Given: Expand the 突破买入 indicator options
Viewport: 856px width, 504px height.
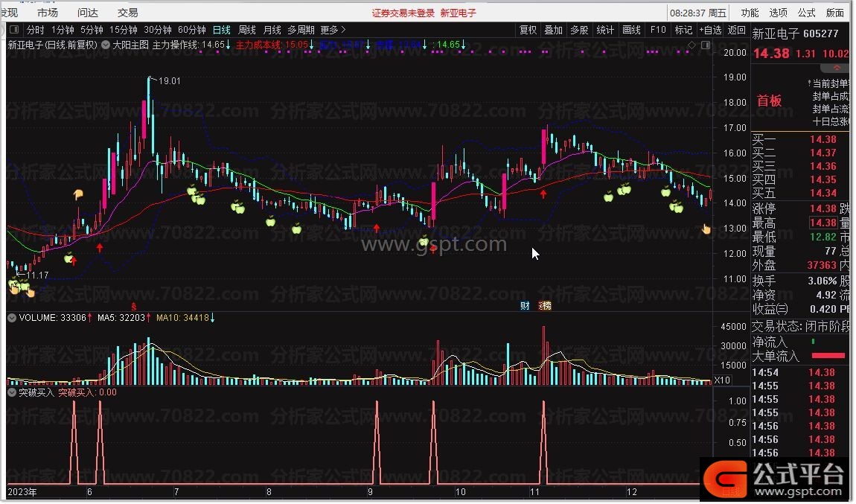Looking at the screenshot, I should (x=11, y=392).
